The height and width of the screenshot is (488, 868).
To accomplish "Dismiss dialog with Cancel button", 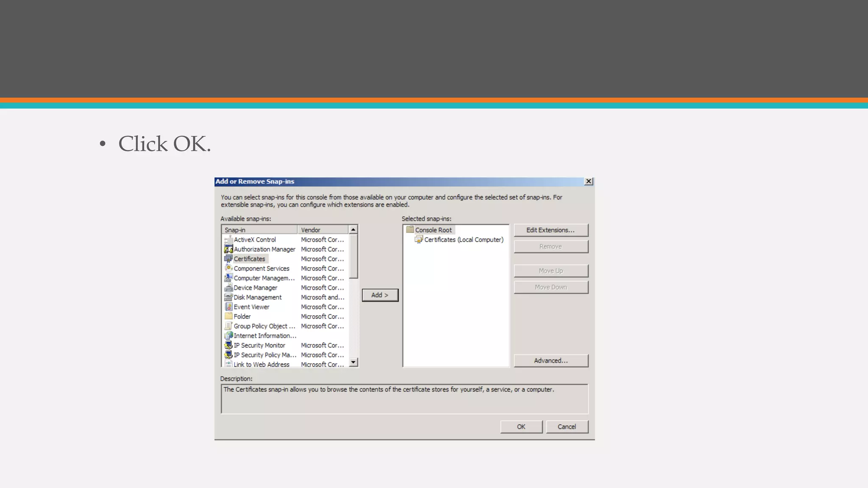I will (567, 427).
